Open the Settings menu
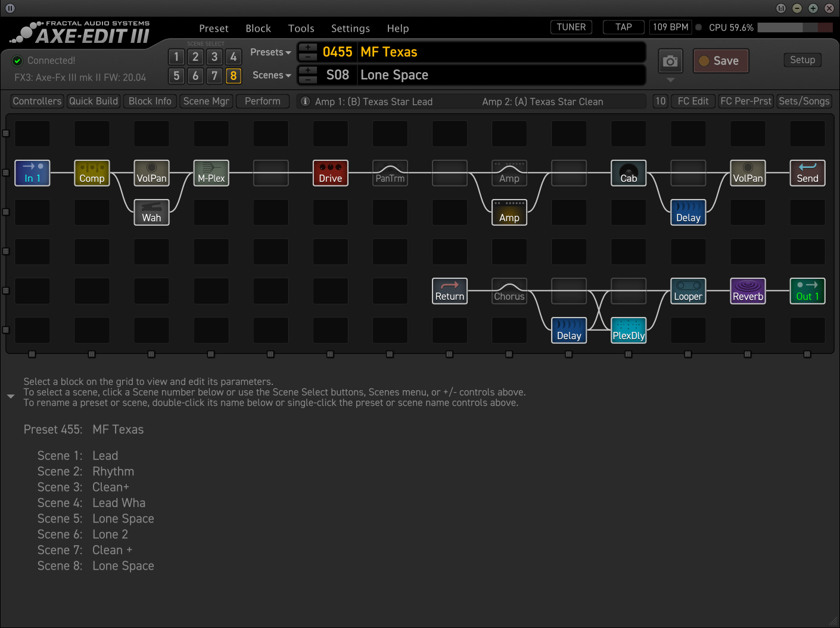This screenshot has width=840, height=628. tap(350, 28)
